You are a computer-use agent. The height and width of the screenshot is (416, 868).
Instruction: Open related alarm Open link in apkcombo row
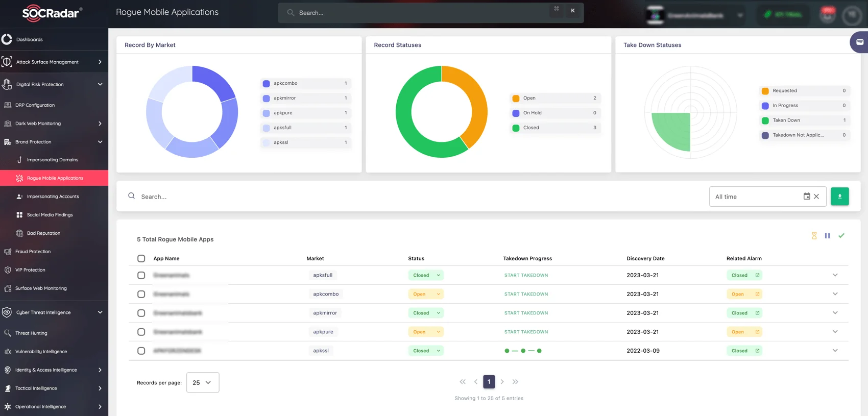[x=744, y=294]
